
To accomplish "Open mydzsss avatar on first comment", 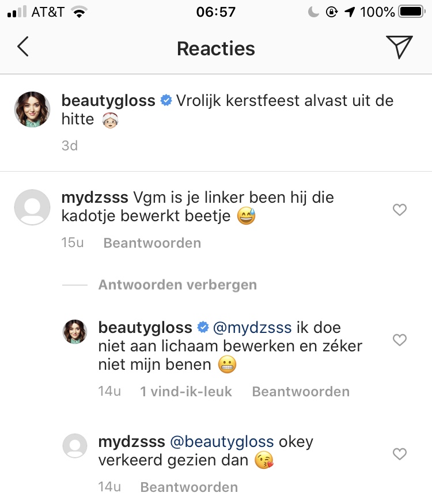I will (32, 207).
